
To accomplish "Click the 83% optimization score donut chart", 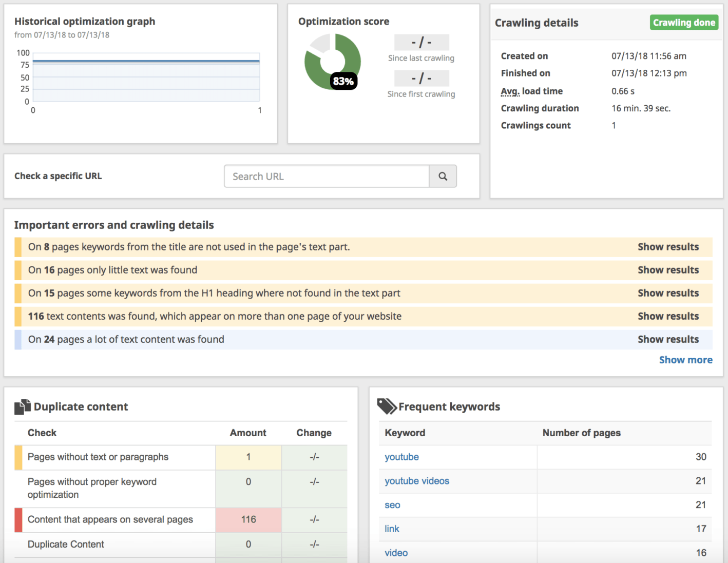I will [x=333, y=62].
